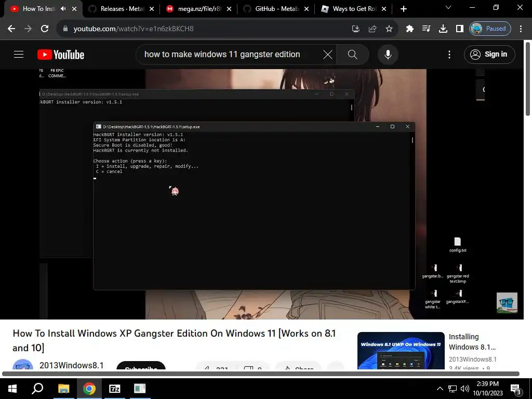Image resolution: width=532 pixels, height=399 pixels.
Task: Open the Chrome extensions puzzle icon
Action: [409, 29]
